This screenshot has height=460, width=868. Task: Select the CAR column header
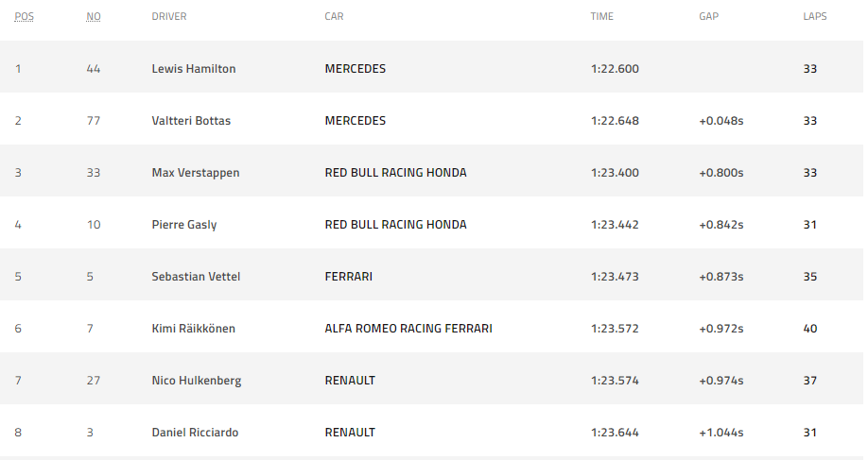[x=334, y=16]
